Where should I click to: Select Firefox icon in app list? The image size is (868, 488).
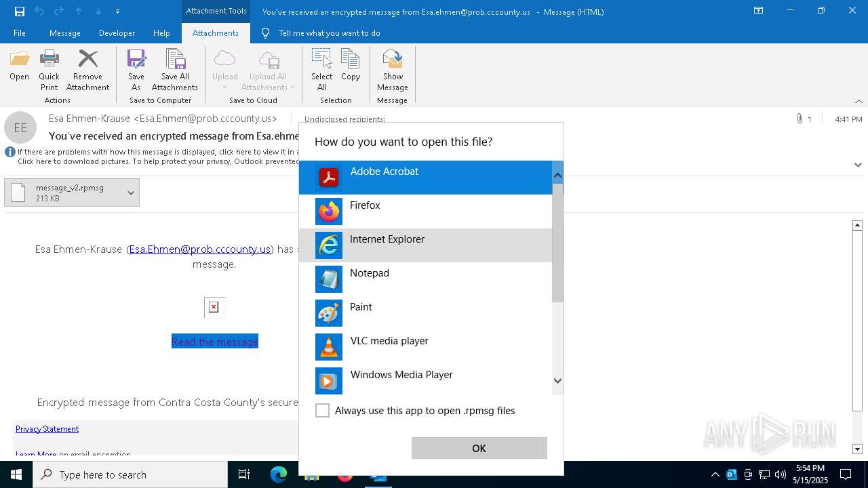(329, 211)
